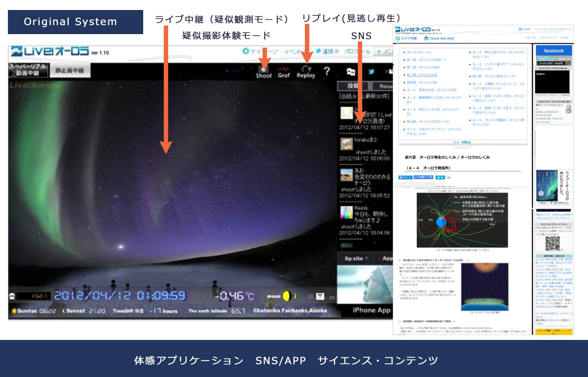Click the rainbow avatar next to Reinb post
Viewport: 588px width, 377px height.
pyautogui.click(x=346, y=212)
